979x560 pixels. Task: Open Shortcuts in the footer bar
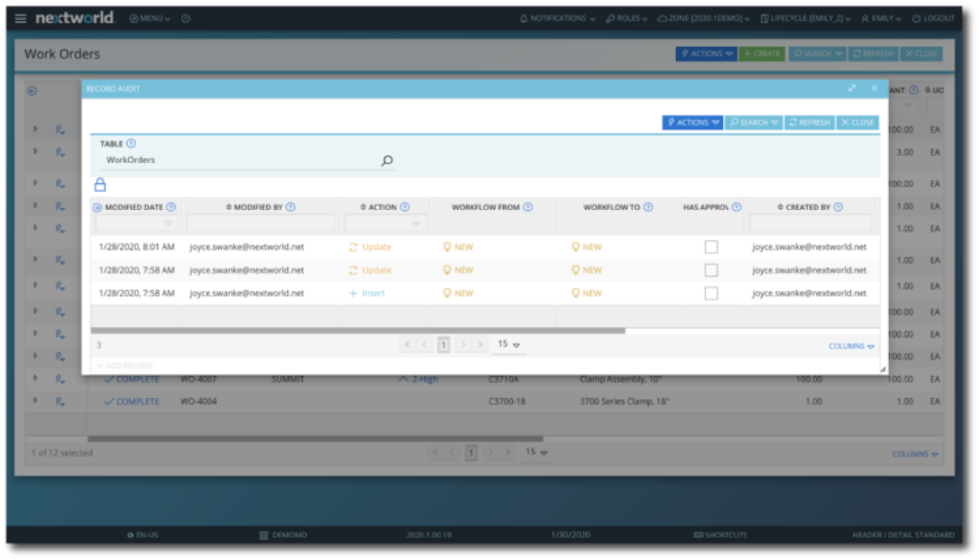coord(721,535)
